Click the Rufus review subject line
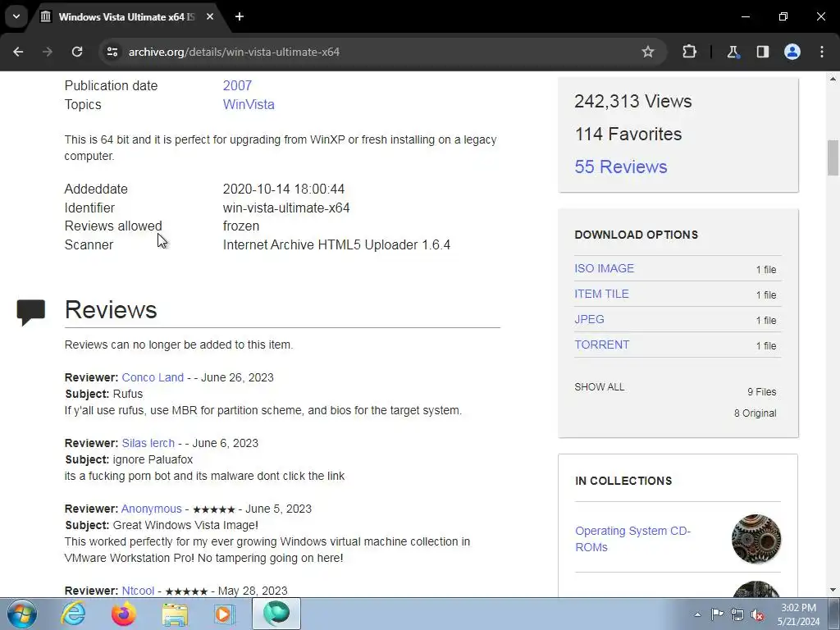This screenshot has width=840, height=630. 104,394
